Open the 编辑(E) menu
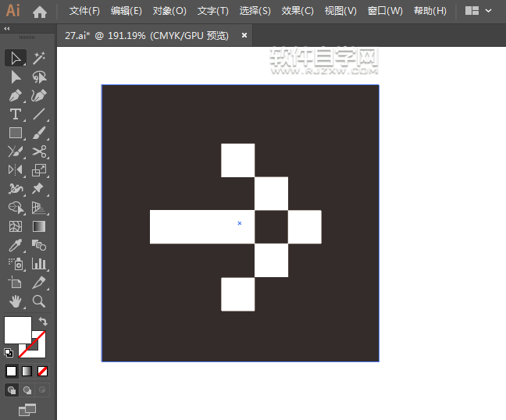The height and width of the screenshot is (420, 506). pyautogui.click(x=126, y=11)
